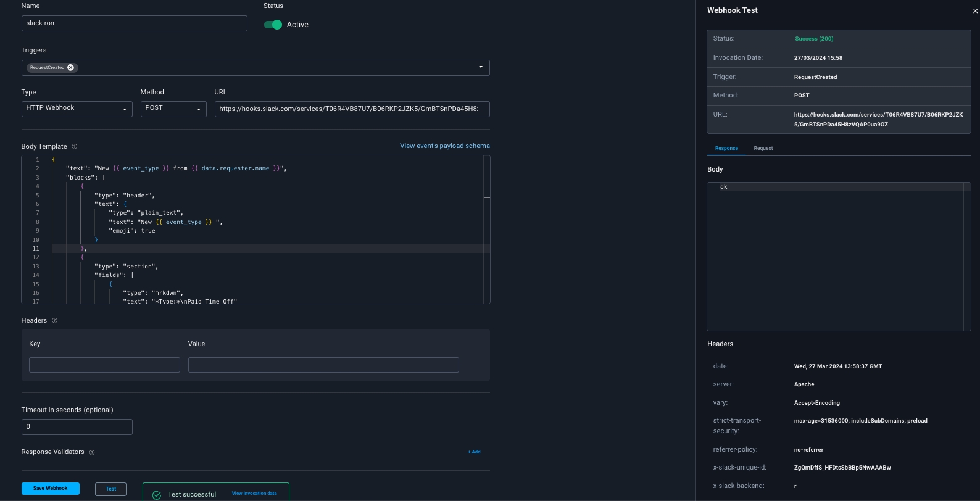
Task: Click the webhook URL value in test panel
Action: [x=878, y=120]
